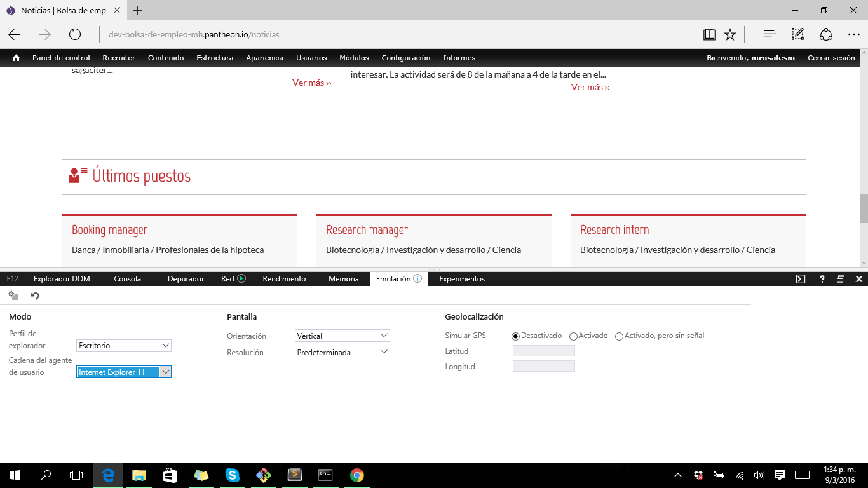Open the console toggle icon in DevTools
The height and width of the screenshot is (488, 868).
pyautogui.click(x=801, y=279)
